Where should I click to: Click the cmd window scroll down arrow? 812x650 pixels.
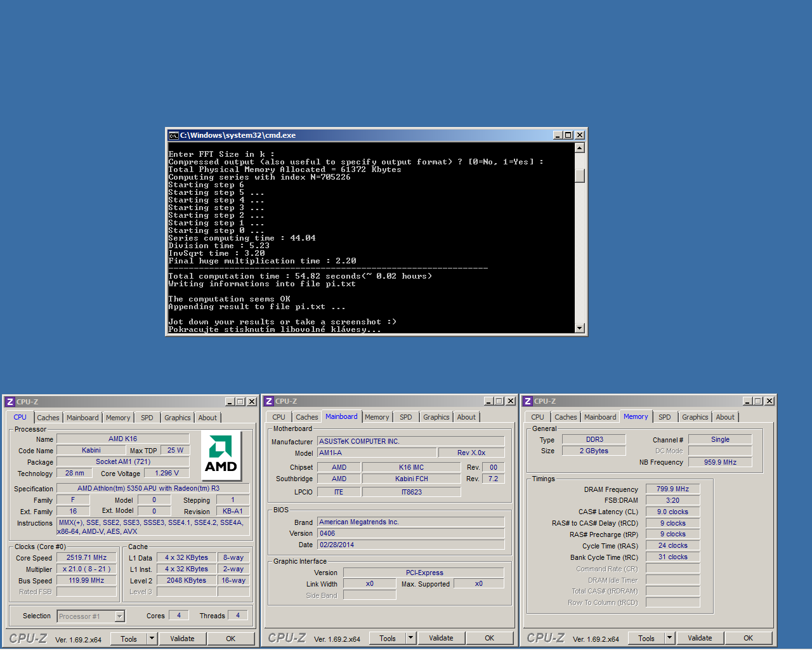pos(579,328)
